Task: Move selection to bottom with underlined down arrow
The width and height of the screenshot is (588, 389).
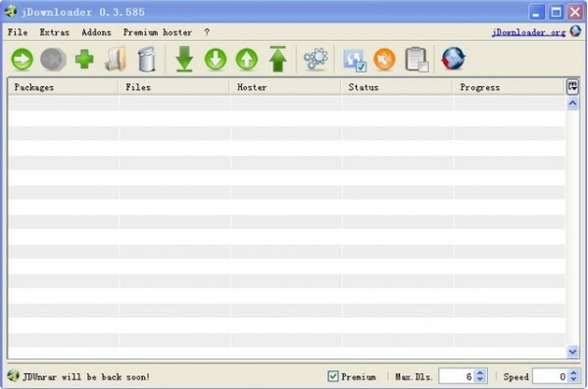Action: (x=184, y=59)
